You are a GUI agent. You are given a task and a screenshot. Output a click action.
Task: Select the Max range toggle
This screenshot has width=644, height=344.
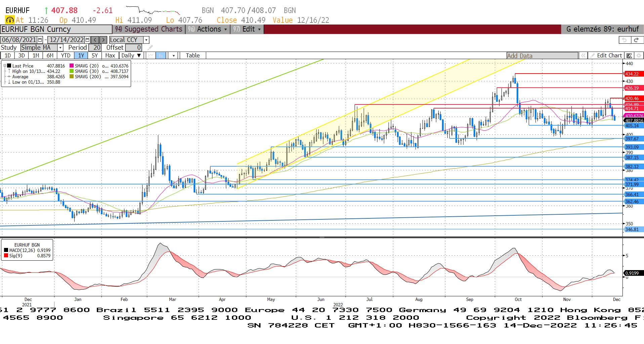point(110,55)
